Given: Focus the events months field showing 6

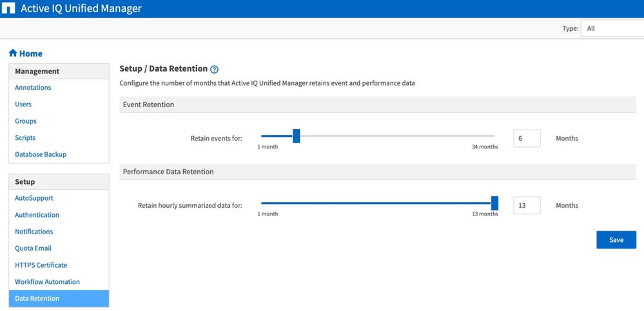Looking at the screenshot, I should (527, 139).
